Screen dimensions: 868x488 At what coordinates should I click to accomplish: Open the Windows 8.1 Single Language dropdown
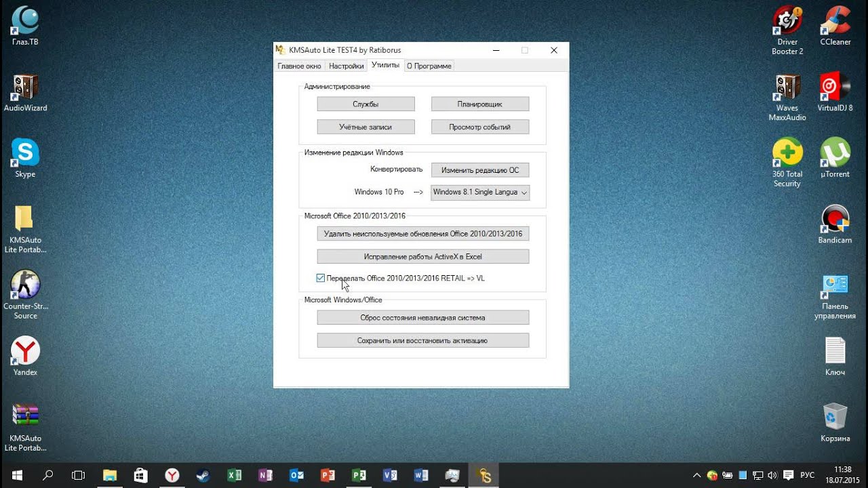(x=480, y=192)
